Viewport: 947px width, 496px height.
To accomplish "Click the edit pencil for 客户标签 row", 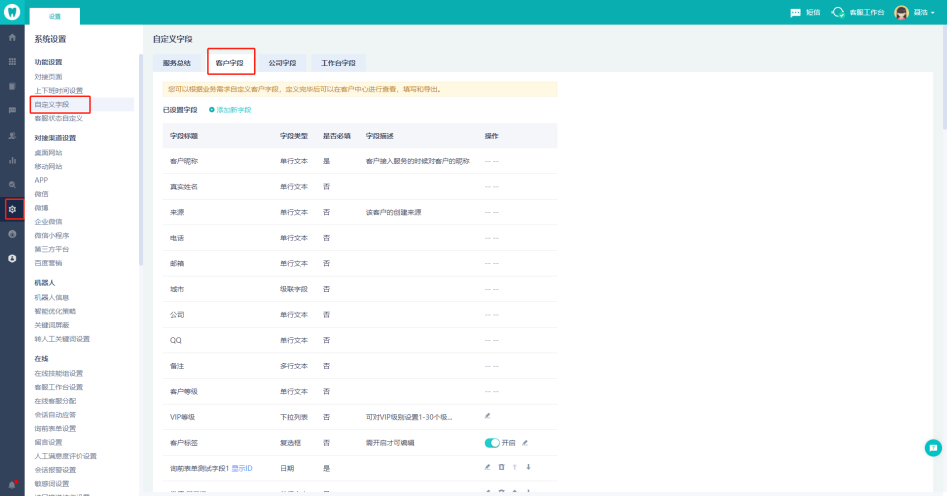I will click(x=525, y=443).
